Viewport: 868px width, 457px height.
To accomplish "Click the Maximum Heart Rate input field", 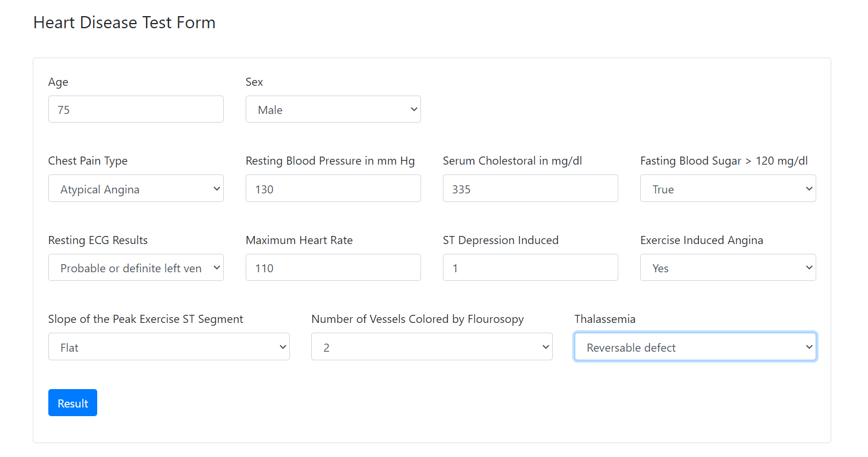I will point(333,268).
